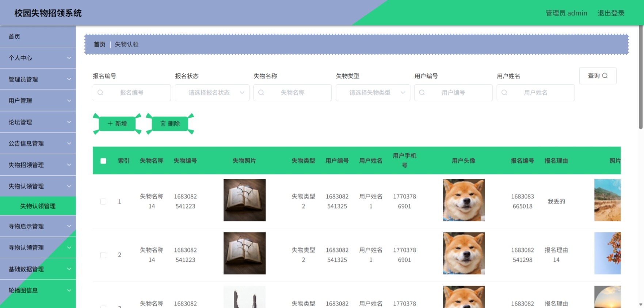
Task: Open the 论坛管理 sidebar item
Action: coord(38,122)
